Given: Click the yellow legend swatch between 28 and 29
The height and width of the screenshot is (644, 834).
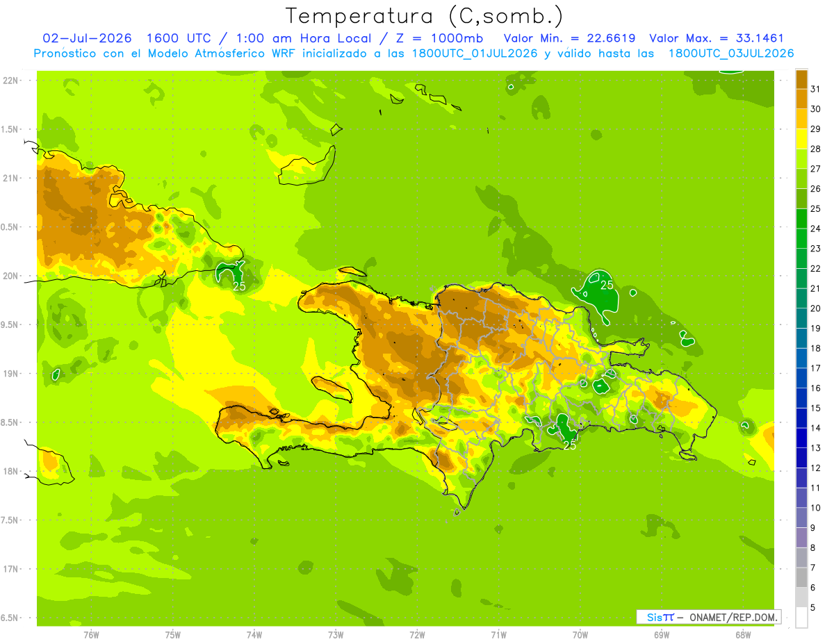Looking at the screenshot, I should point(801,139).
